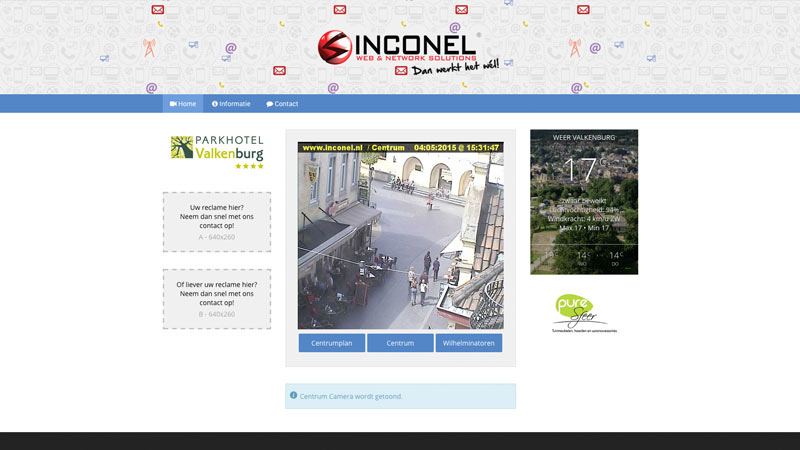Click the Inconel logo in header
Screen dimensions: 800x450
(408, 53)
